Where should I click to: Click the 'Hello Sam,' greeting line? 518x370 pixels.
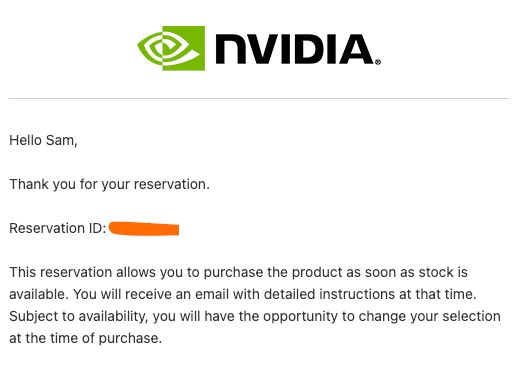(x=43, y=140)
